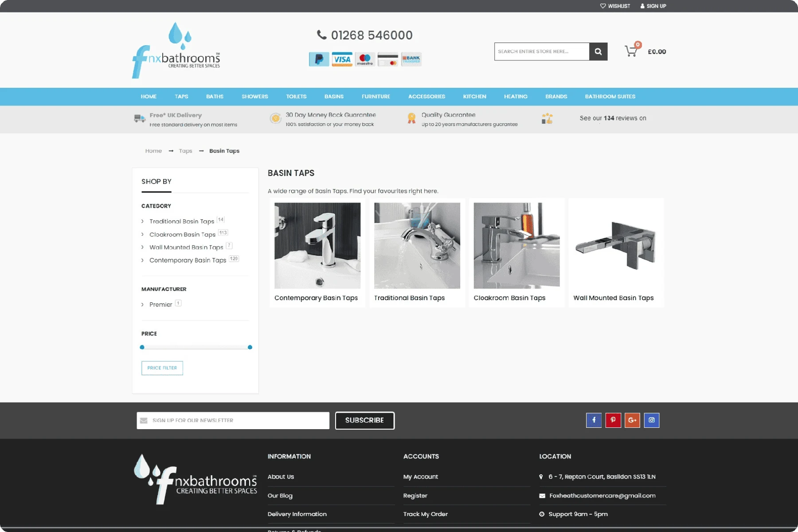The width and height of the screenshot is (798, 532).
Task: Open Traditional Basin Taps thumbnail image
Action: [x=417, y=246]
